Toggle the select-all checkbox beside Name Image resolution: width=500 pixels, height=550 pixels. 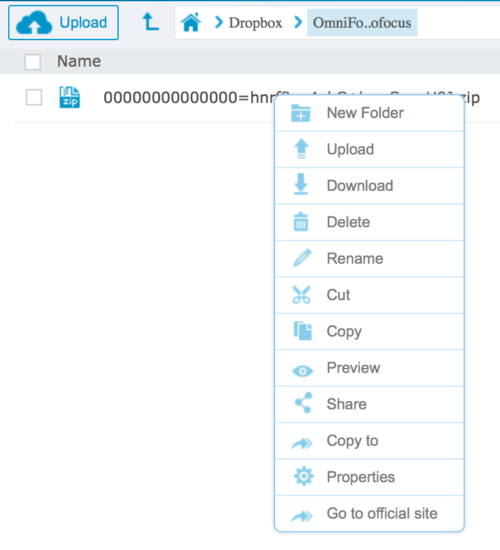(33, 62)
